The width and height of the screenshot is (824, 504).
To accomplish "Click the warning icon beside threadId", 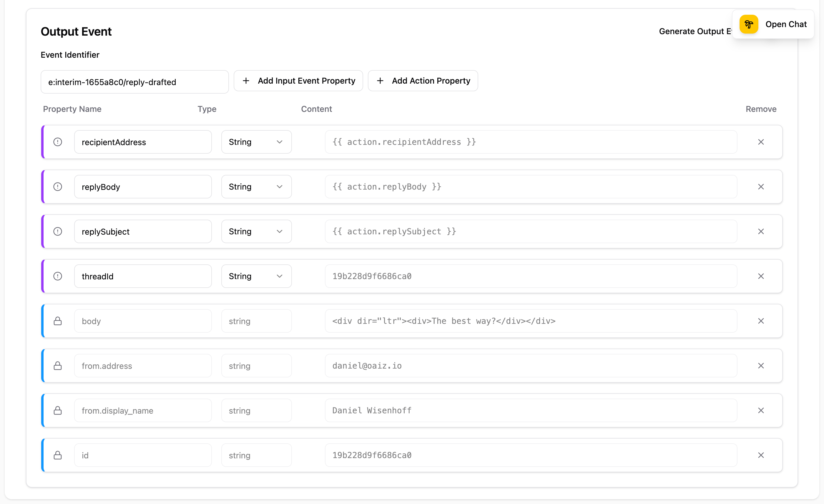I will coord(57,276).
